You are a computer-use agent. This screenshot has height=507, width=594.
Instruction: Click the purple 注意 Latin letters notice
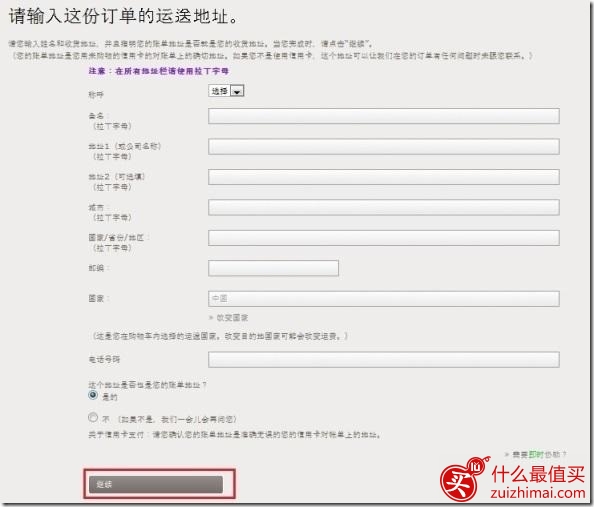click(x=159, y=71)
